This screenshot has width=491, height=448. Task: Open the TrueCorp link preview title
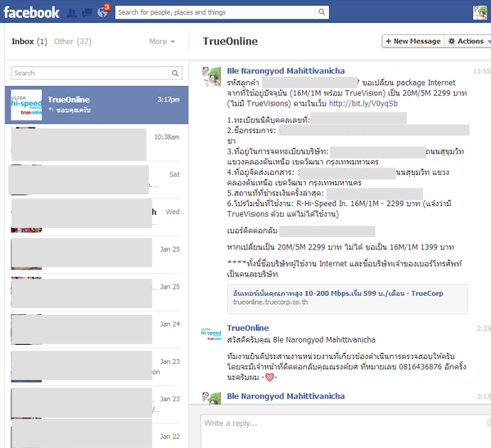338,293
